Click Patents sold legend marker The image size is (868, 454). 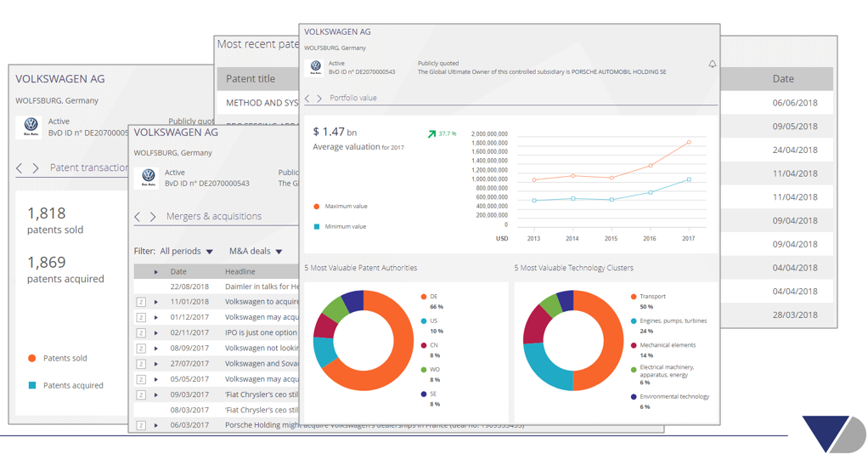[x=32, y=358]
